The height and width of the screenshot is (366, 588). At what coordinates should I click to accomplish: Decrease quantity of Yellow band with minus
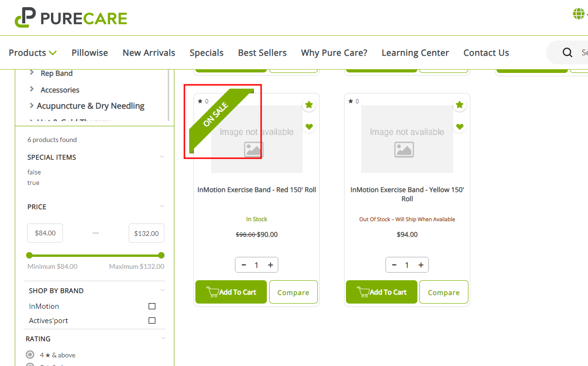click(394, 265)
